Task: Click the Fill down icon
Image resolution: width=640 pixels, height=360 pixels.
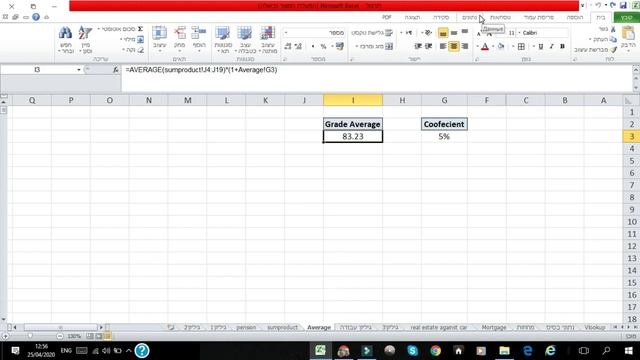Action: click(140, 39)
